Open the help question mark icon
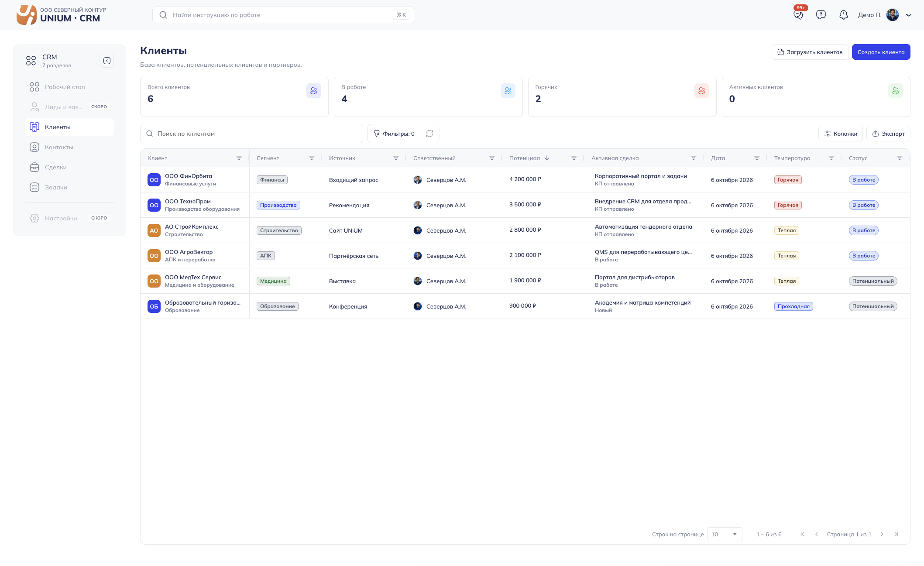 click(821, 15)
